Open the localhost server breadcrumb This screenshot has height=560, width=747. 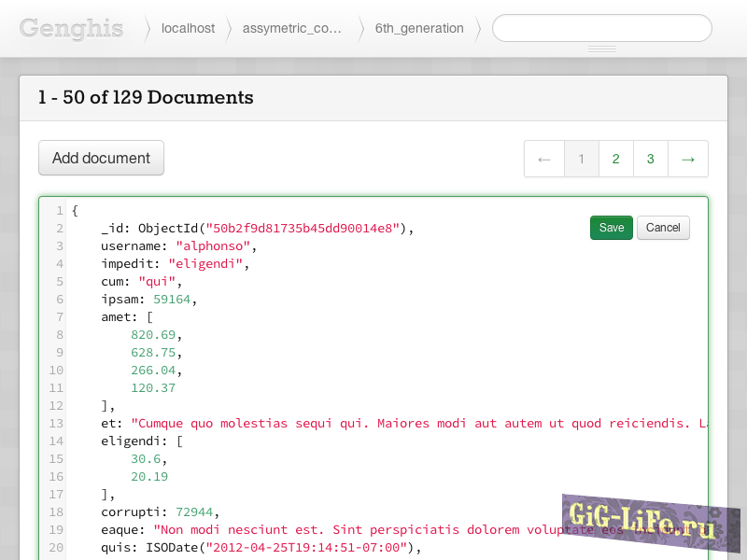click(x=188, y=28)
